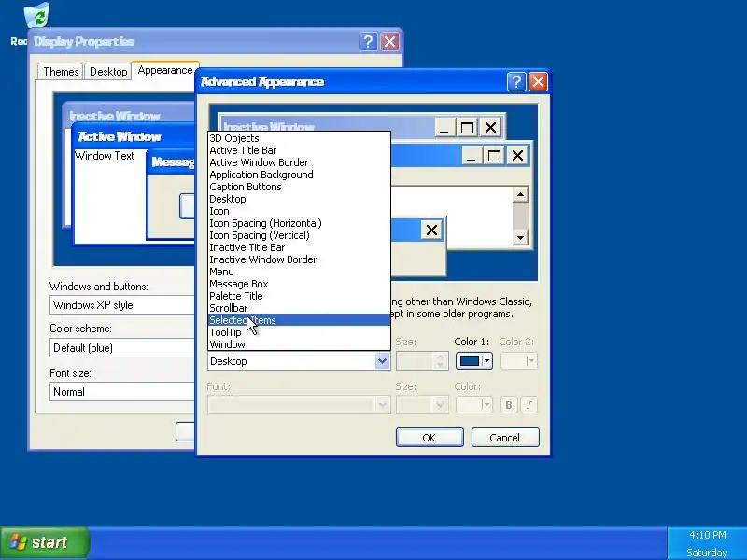
Task: Click Inactive Window title in Display Properties preview
Action: (x=115, y=116)
